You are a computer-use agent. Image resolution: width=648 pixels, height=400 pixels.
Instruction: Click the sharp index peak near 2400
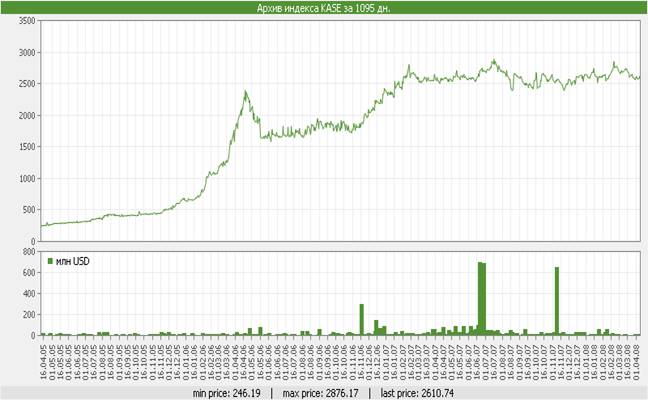tap(245, 92)
